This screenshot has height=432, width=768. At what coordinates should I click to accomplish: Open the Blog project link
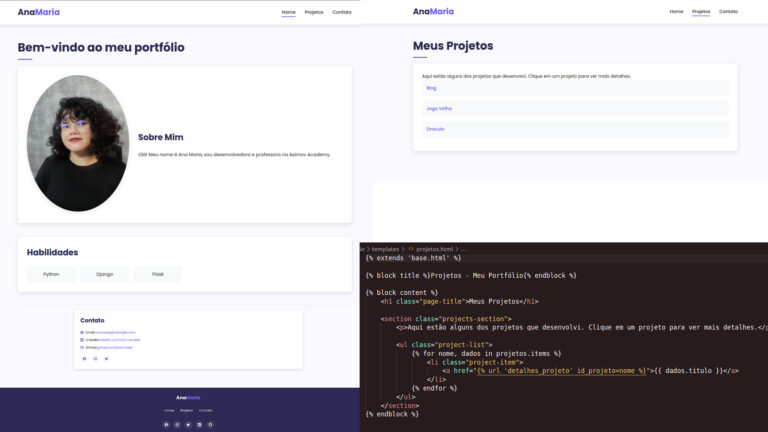pos(431,88)
